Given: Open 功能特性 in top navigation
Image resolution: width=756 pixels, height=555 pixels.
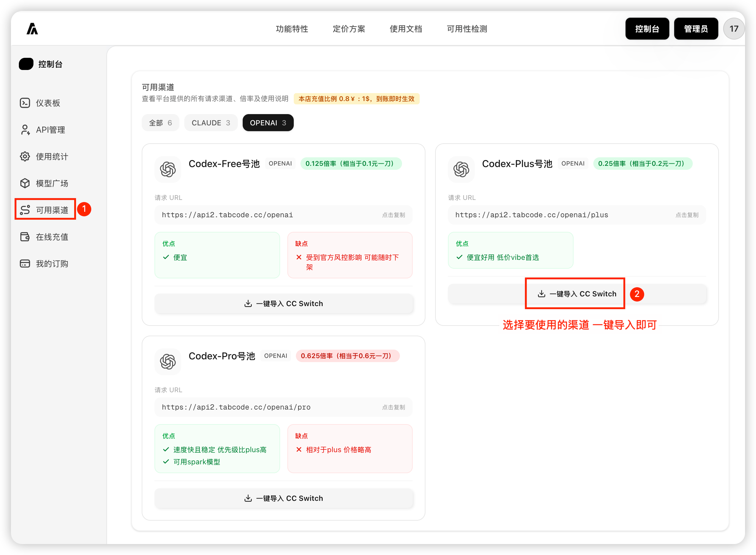Looking at the screenshot, I should pyautogui.click(x=292, y=29).
